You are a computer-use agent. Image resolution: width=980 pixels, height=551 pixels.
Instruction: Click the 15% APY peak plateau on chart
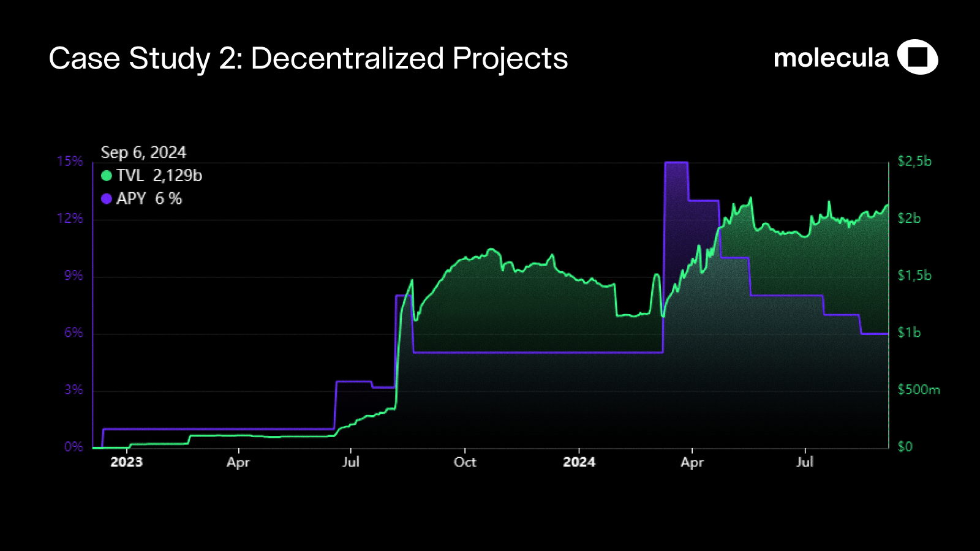coord(676,162)
